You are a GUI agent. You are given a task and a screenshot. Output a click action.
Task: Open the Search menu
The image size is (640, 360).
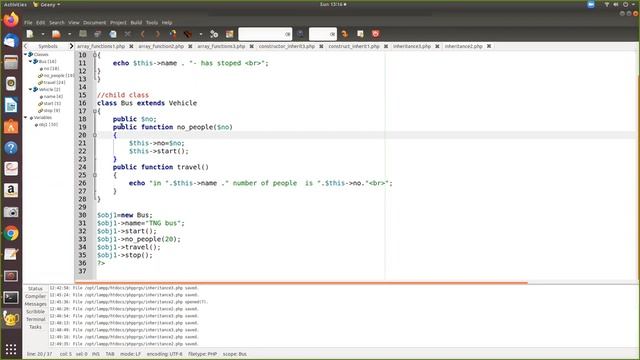[57, 23]
